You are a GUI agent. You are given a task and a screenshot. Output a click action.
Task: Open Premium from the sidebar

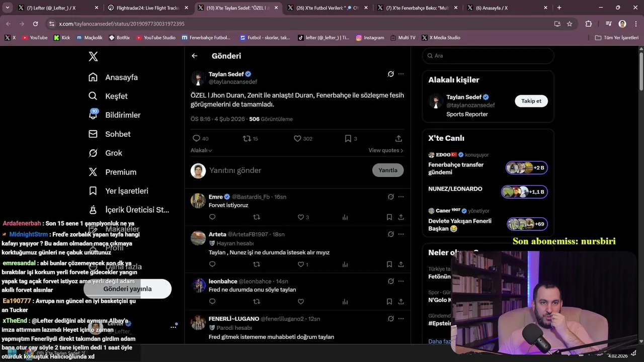112,172
